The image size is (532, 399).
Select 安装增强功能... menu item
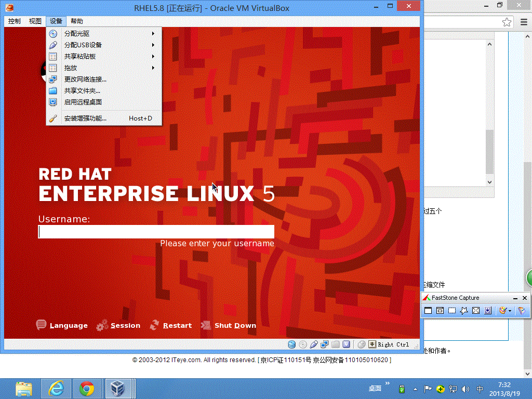pyautogui.click(x=104, y=118)
